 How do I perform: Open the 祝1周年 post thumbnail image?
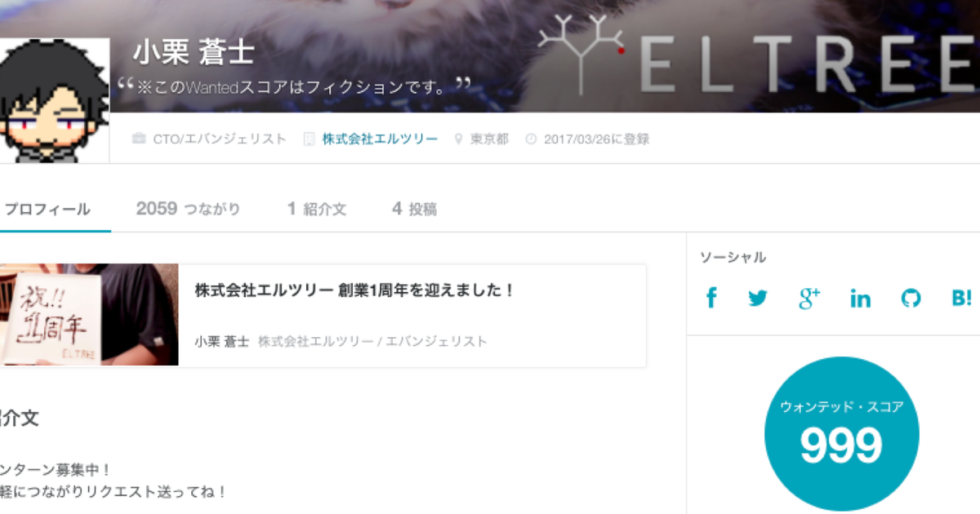point(89,315)
